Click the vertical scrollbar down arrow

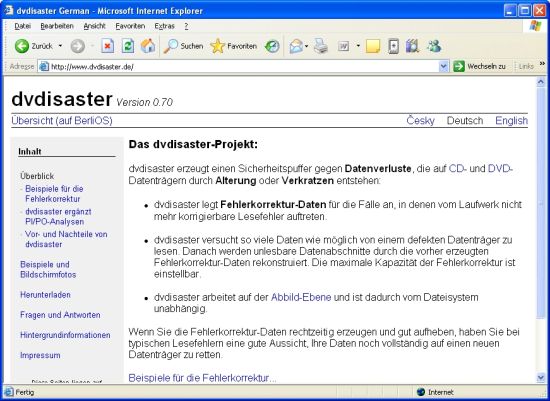(541, 377)
